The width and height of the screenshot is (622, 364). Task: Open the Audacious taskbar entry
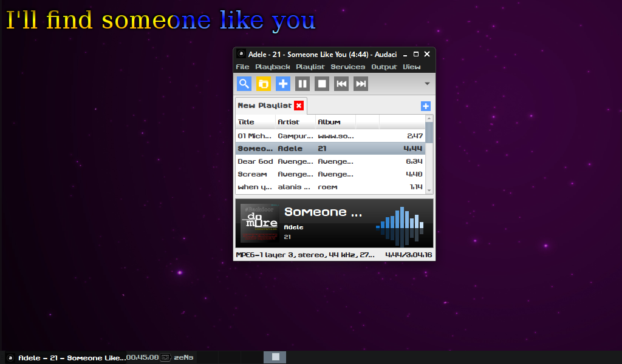pyautogui.click(x=66, y=358)
